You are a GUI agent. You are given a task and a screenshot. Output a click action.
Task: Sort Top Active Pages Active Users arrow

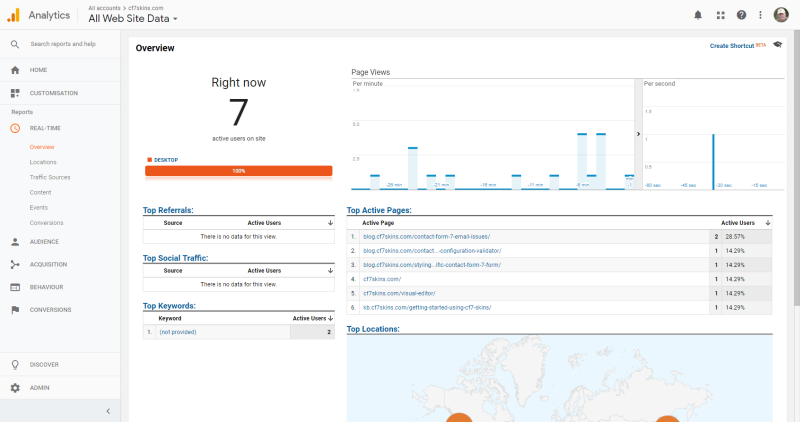[x=768, y=223]
